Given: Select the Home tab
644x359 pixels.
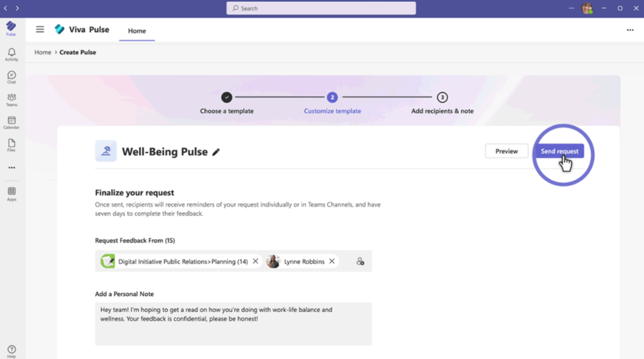Looking at the screenshot, I should (x=137, y=31).
